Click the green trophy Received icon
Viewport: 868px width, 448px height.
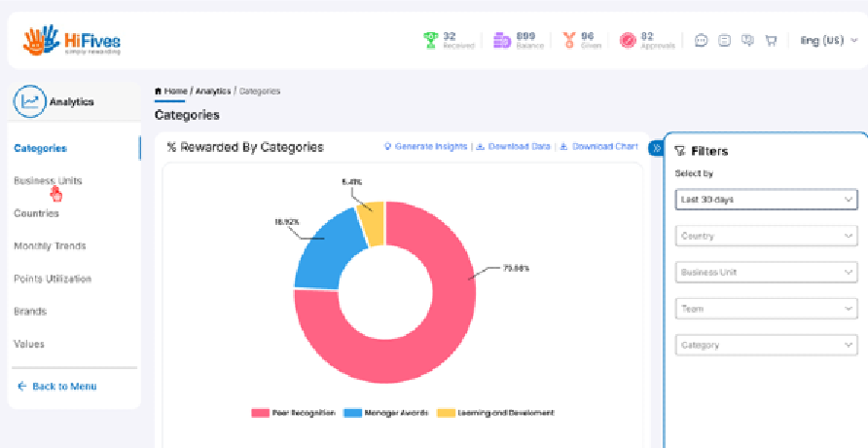(430, 41)
